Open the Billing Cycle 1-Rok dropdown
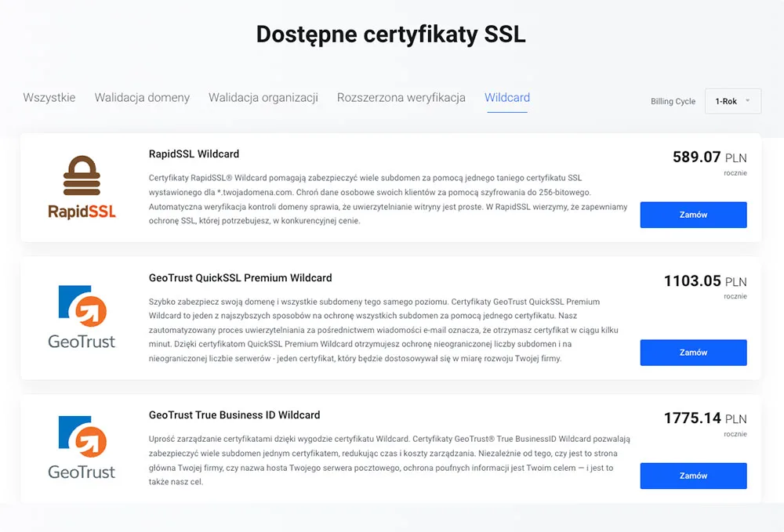The image size is (784, 532). coord(733,101)
